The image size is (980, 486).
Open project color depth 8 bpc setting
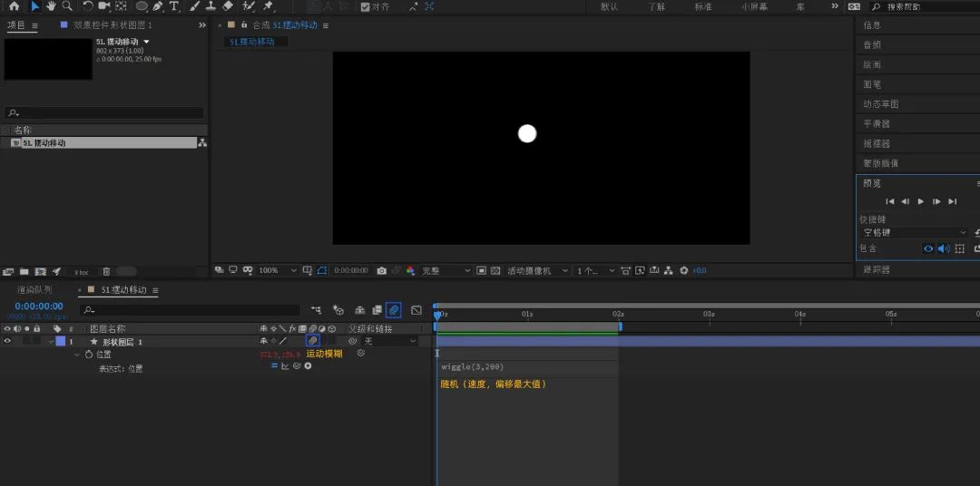(82, 272)
